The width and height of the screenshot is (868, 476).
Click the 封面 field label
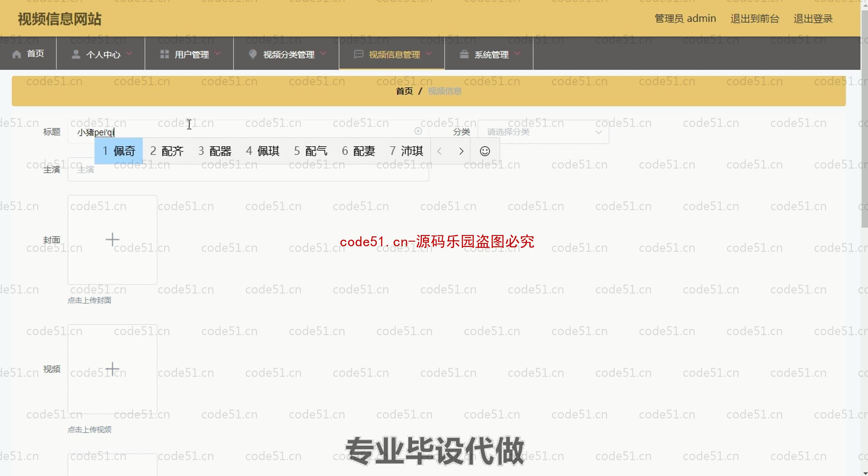[52, 240]
